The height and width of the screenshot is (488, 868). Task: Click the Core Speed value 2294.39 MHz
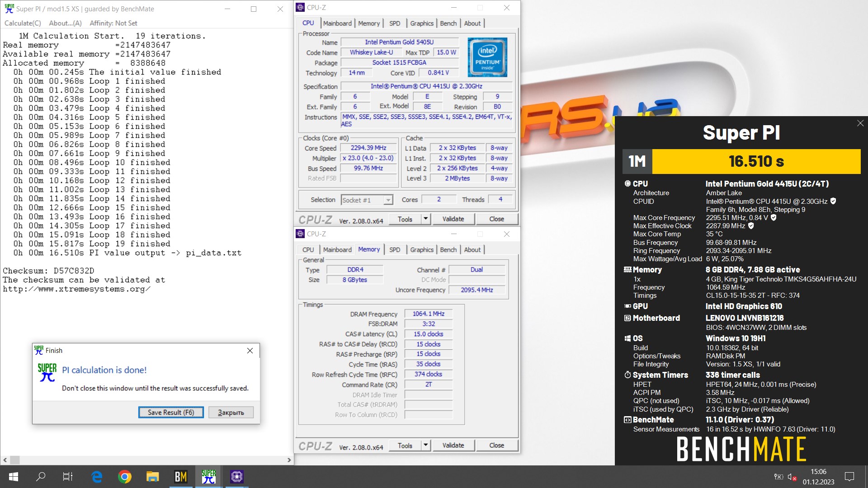[368, 148]
